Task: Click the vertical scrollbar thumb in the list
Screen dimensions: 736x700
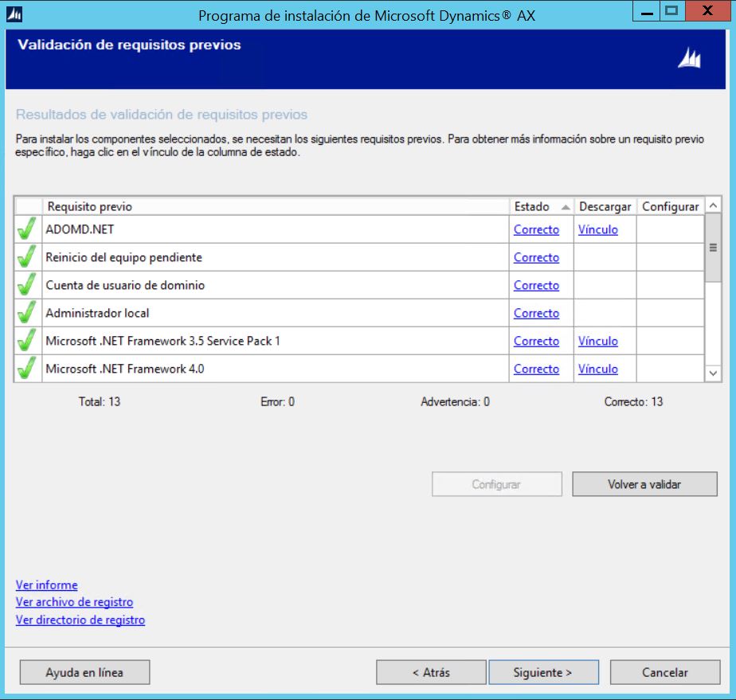Action: (713, 248)
